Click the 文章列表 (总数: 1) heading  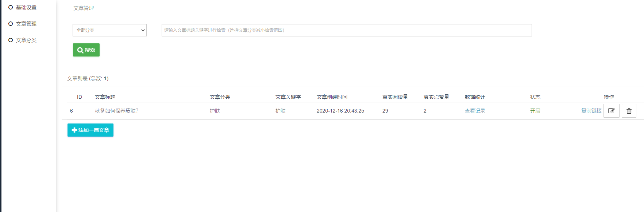coord(88,78)
